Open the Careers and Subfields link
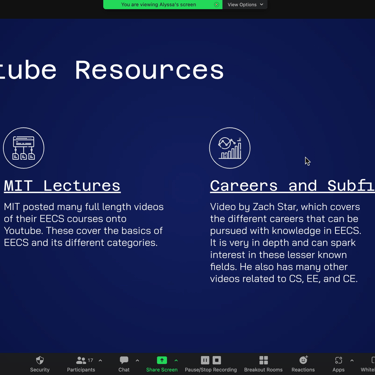The height and width of the screenshot is (375, 375). (292, 186)
